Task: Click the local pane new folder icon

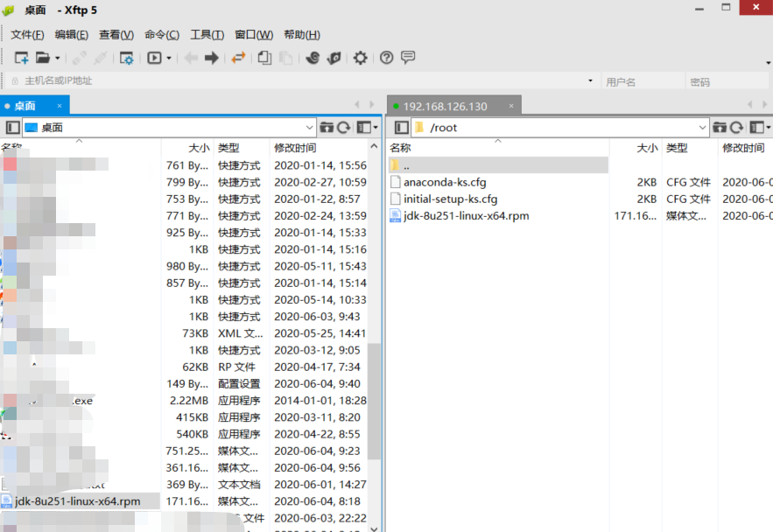Action: point(327,128)
